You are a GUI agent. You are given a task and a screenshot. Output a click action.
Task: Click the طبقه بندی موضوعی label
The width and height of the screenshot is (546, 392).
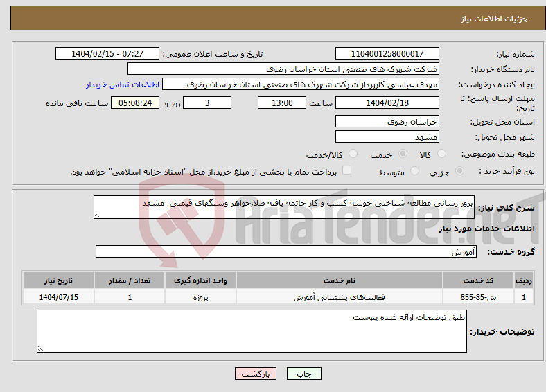498,154
